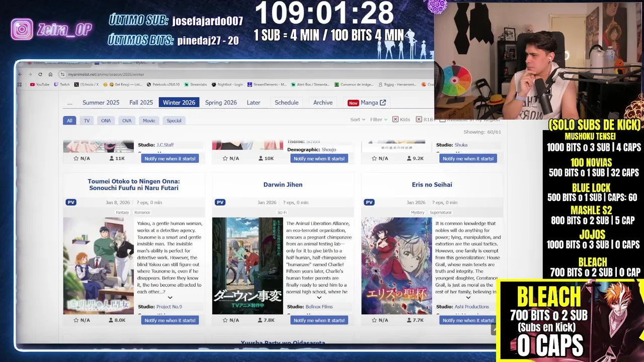Open the Project No.9 studio link
The height and width of the screenshot is (362, 644).
tap(169, 307)
